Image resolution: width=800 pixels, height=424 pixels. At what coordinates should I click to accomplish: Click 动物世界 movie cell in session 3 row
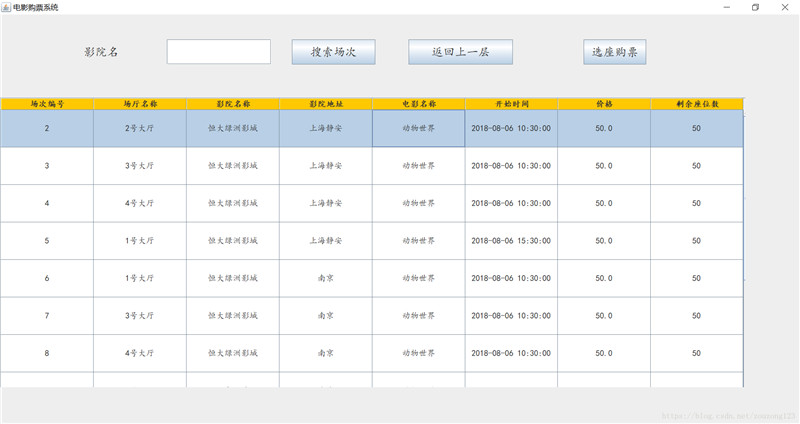(418, 166)
